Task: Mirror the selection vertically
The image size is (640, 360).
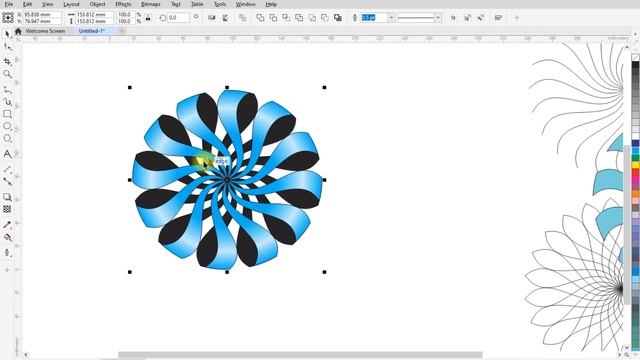Action: click(x=225, y=18)
